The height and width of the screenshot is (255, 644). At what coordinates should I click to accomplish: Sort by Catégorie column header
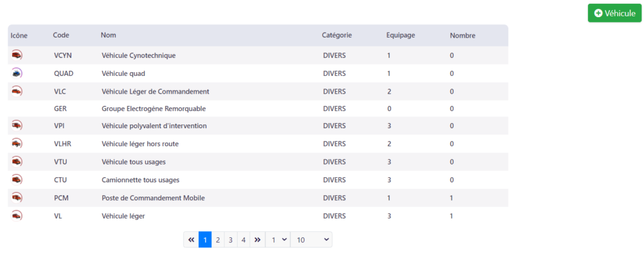pyautogui.click(x=337, y=35)
